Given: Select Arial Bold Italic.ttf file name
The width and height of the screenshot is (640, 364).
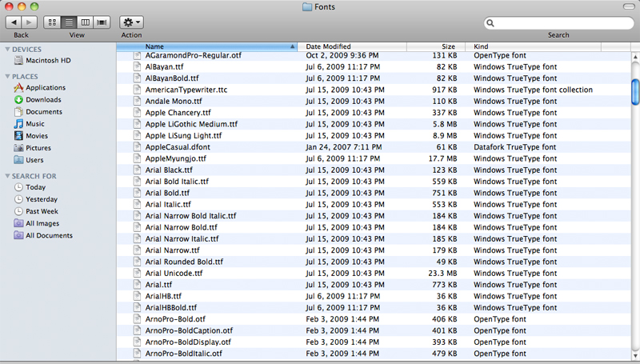Looking at the screenshot, I should coord(177,182).
